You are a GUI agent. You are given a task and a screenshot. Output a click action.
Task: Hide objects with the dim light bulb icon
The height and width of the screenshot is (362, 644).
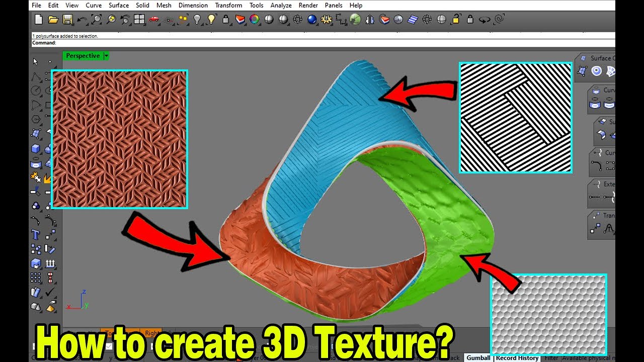pos(197,20)
